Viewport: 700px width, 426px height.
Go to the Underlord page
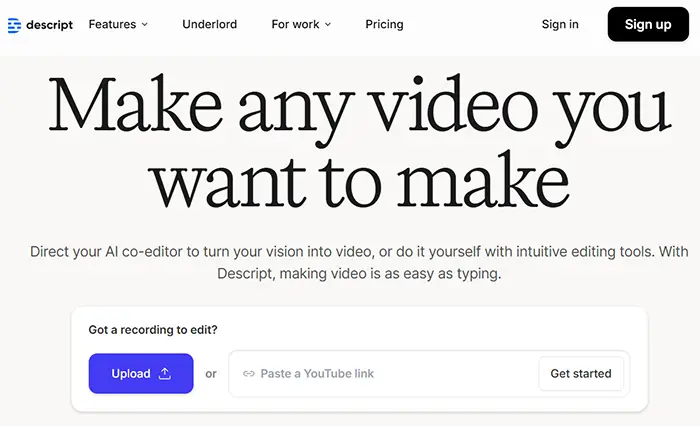point(209,24)
